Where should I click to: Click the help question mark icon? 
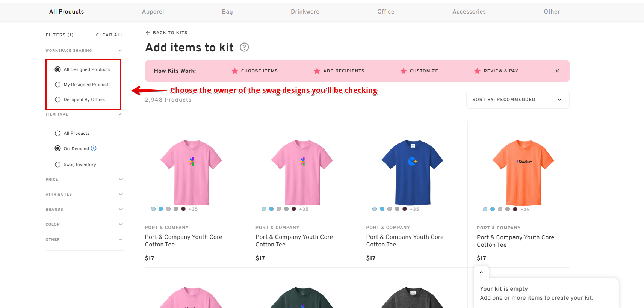click(244, 47)
